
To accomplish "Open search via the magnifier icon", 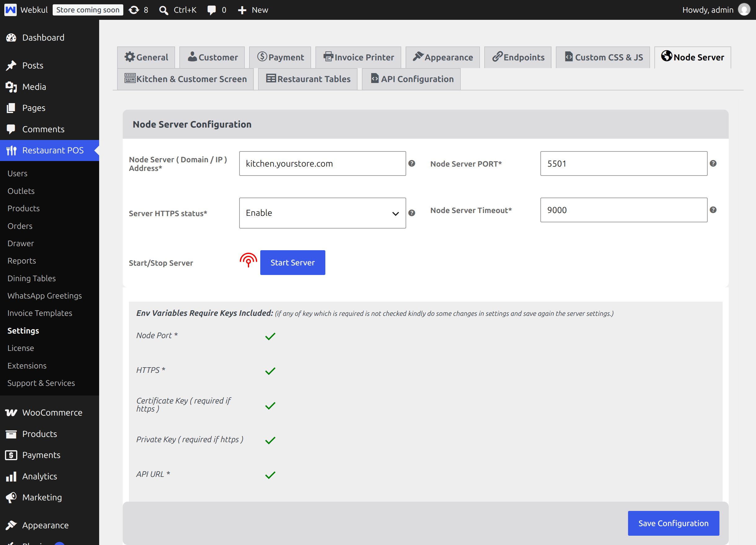I will pyautogui.click(x=163, y=10).
